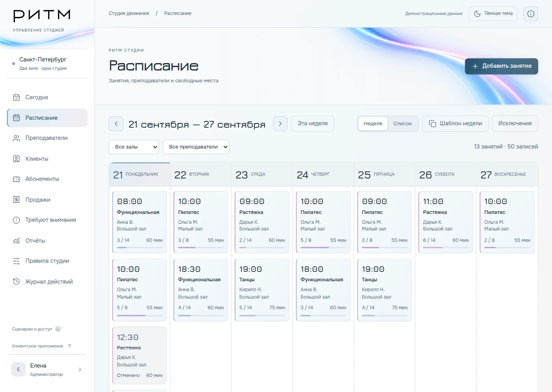
Task: Click the Абонементы ticket icon
Action: [x=16, y=179]
